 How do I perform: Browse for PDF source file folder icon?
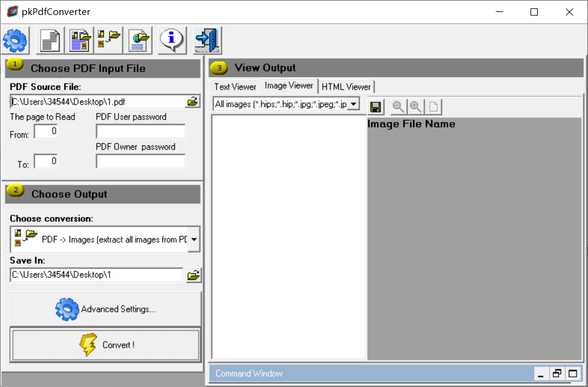tap(192, 102)
